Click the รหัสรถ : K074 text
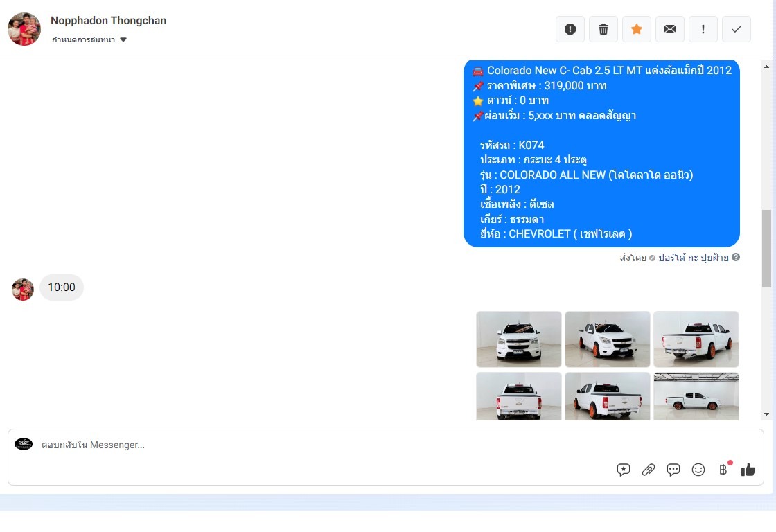This screenshot has height=532, width=776. coord(512,145)
